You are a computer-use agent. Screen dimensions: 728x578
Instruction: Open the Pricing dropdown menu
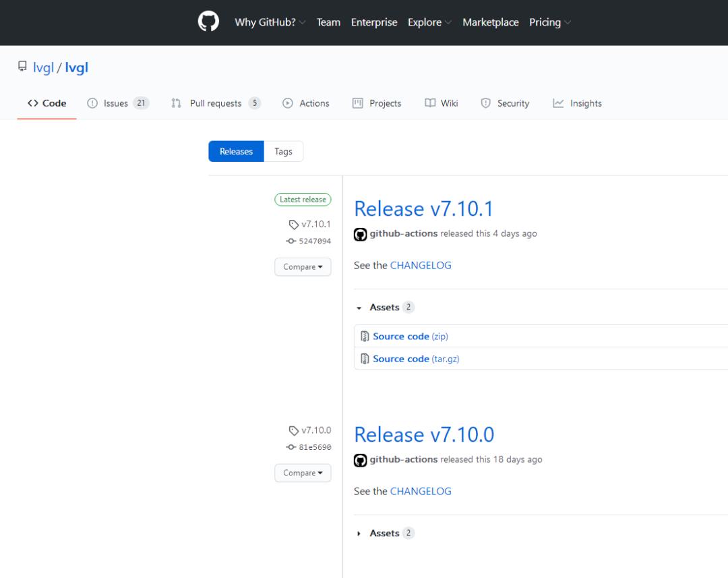point(550,22)
